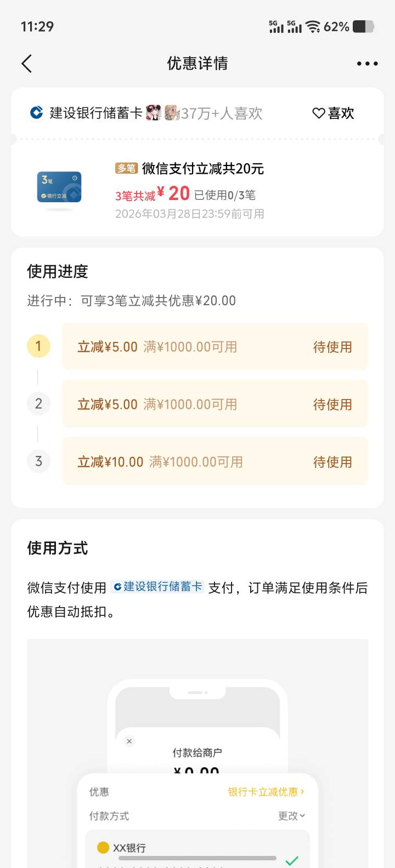
Task: Tap the blue 3笔 coupon card thumbnail
Action: pyautogui.click(x=59, y=187)
